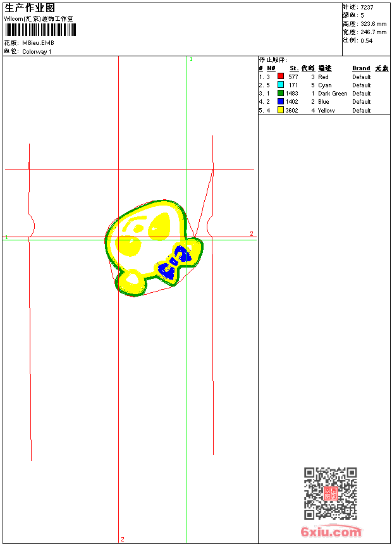Click the yellow embroidery design preview

[154, 249]
